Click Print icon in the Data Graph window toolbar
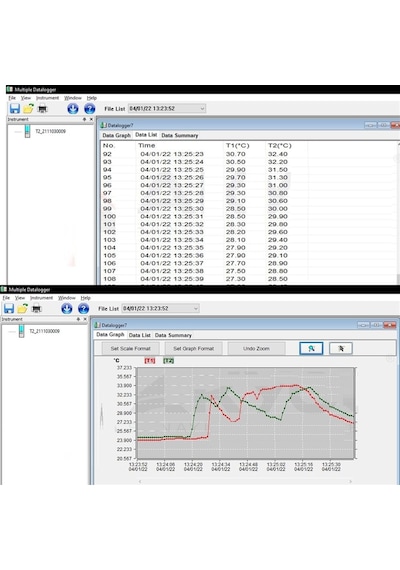Screen dimensions: 400x570 tap(36, 308)
